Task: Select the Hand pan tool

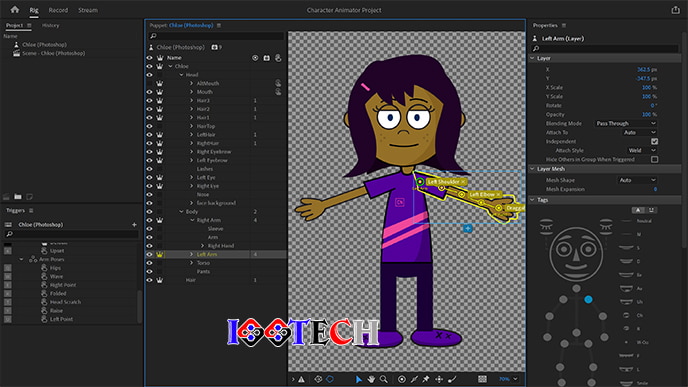Action: click(371, 379)
